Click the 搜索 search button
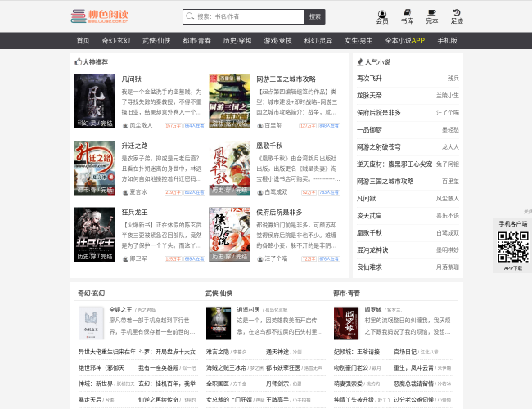Image resolution: width=532 pixels, height=409 pixels. pos(315,16)
